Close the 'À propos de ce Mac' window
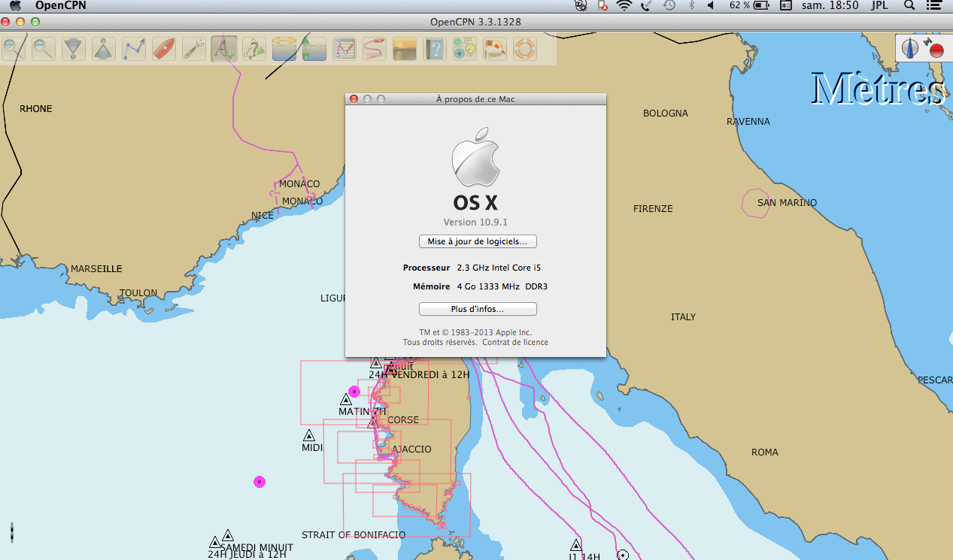The image size is (953, 560). [354, 99]
